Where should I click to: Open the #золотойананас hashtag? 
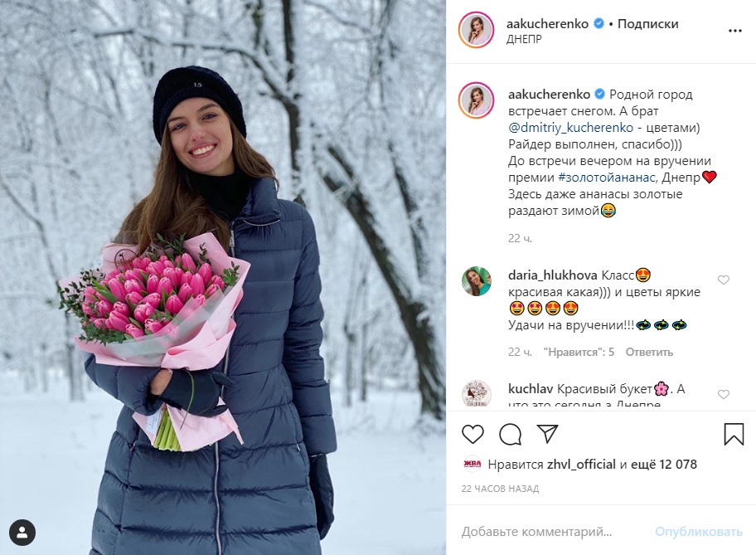coord(607,177)
